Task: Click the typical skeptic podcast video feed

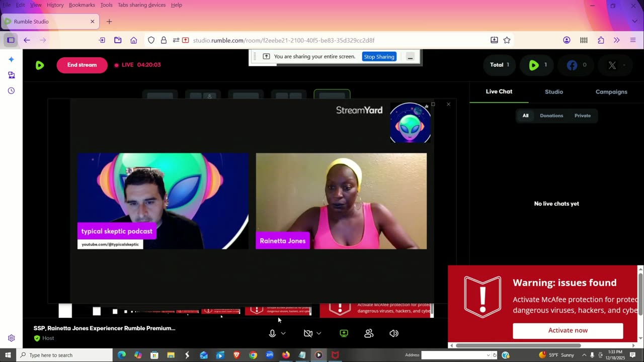Action: coord(163,201)
